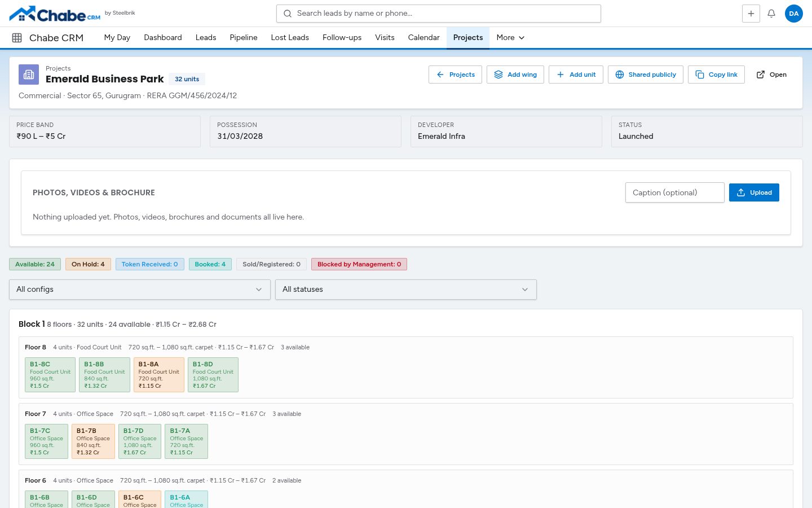
Task: Open the DA user avatar menu
Action: 794,14
